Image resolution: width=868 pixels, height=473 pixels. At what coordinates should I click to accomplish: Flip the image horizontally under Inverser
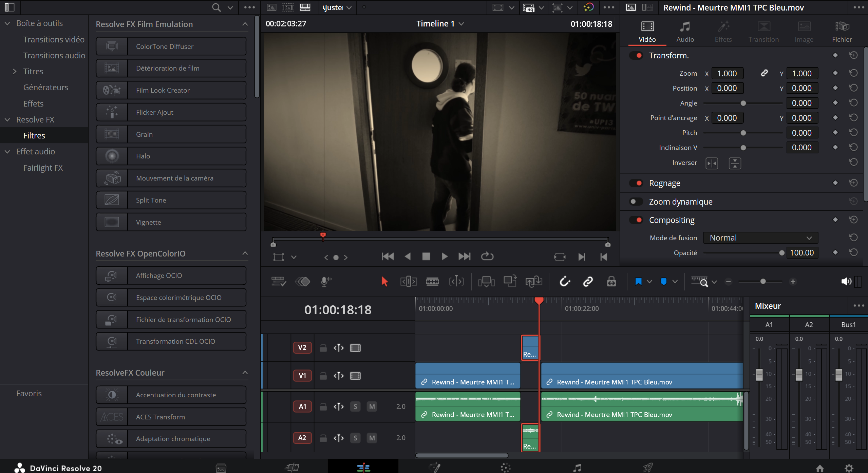click(x=712, y=163)
